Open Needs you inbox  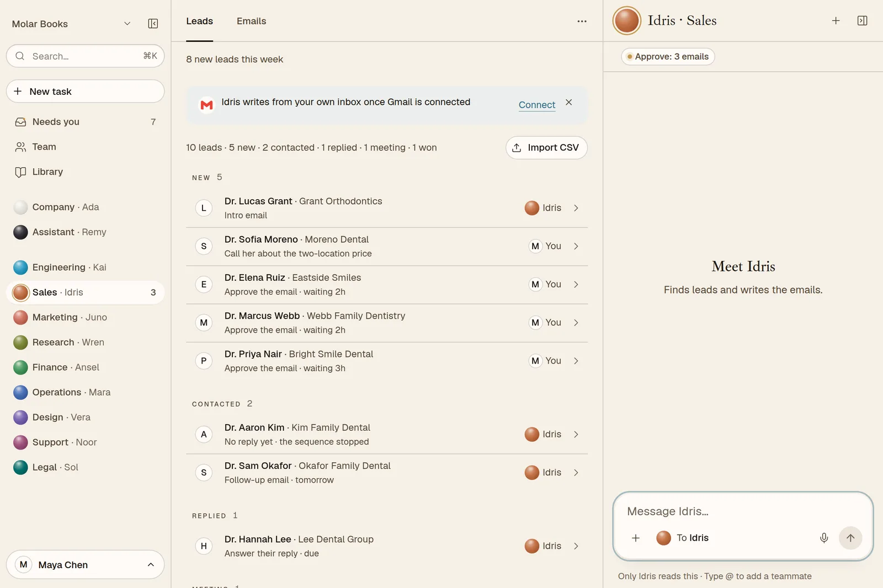coord(86,122)
